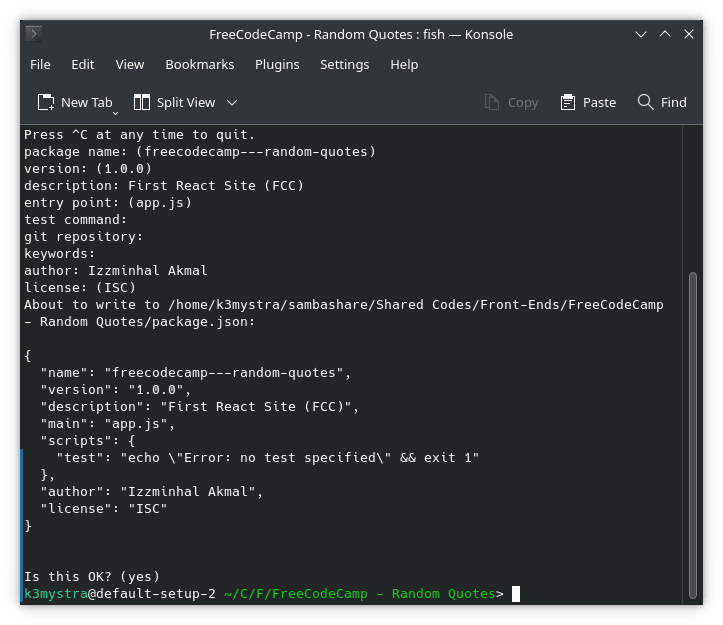Click the '"scripts": {' JSON line
This screenshot has height=625, width=723.
88,440
